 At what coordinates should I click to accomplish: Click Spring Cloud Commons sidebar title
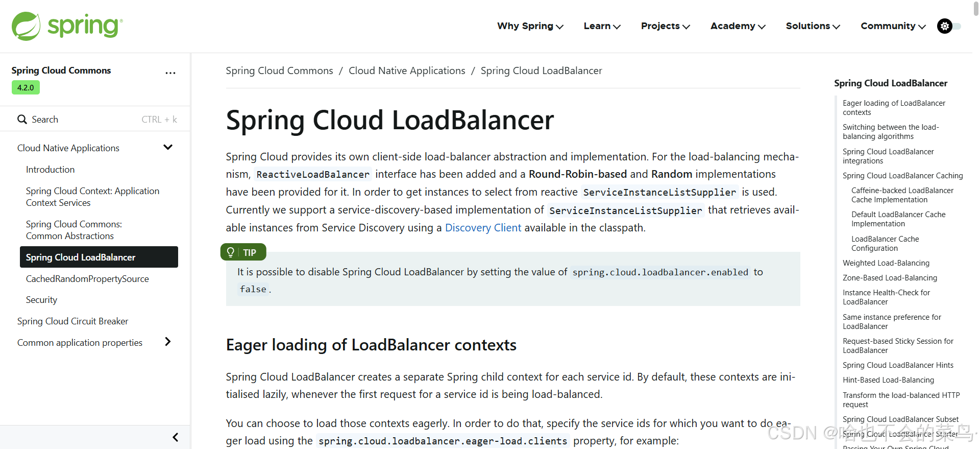(61, 70)
